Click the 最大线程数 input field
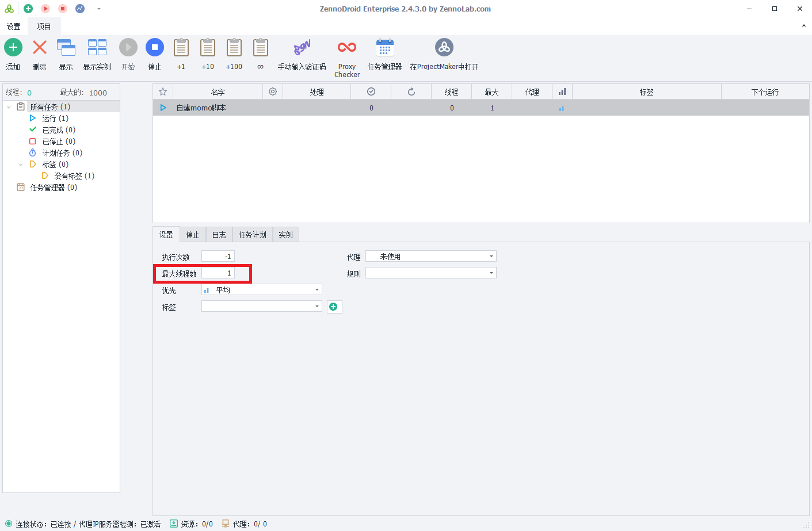Screen dimensions: 812x531 point(218,273)
